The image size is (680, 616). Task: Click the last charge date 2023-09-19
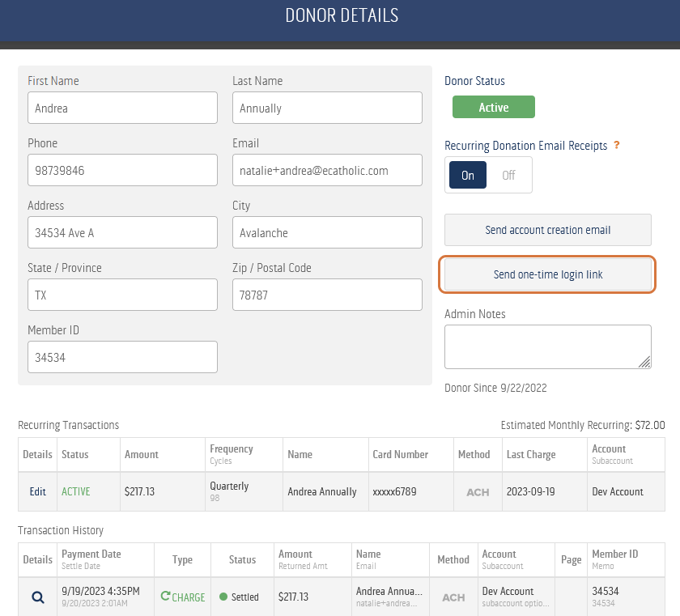point(530,491)
